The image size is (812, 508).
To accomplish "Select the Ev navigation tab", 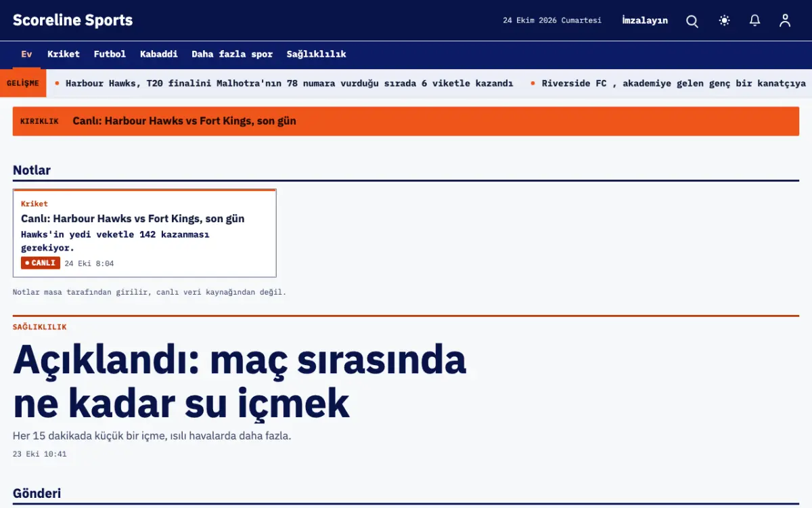I will (26, 54).
